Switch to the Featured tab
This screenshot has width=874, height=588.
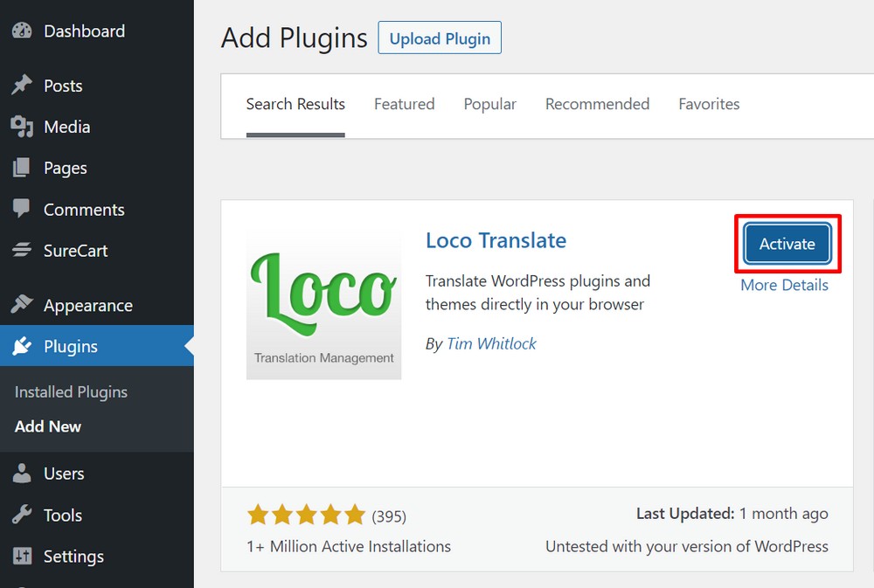pyautogui.click(x=404, y=104)
